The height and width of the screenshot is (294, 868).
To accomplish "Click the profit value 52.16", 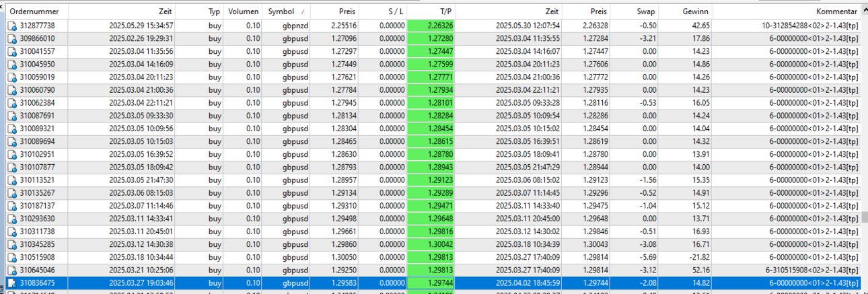I will [700, 270].
